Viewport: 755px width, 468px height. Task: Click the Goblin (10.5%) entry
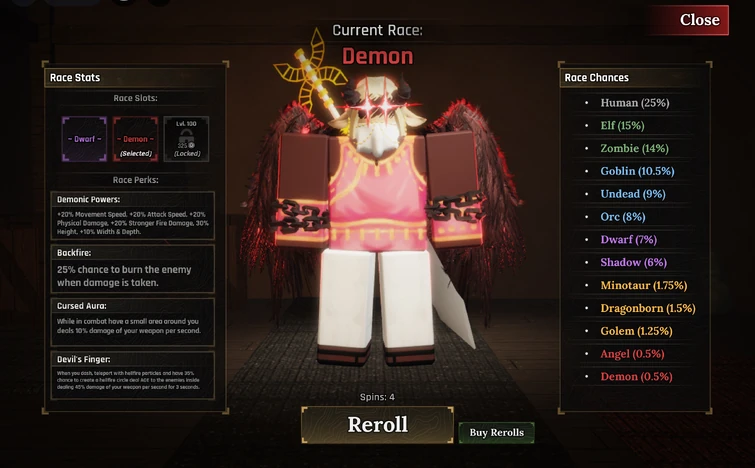(x=637, y=171)
